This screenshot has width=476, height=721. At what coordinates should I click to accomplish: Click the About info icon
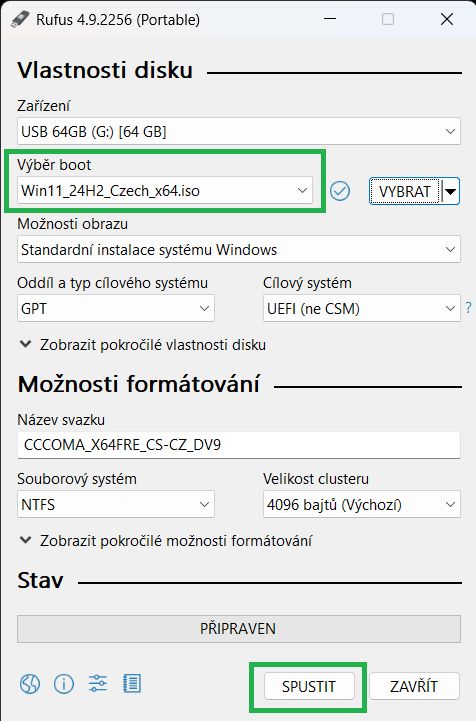tap(64, 684)
